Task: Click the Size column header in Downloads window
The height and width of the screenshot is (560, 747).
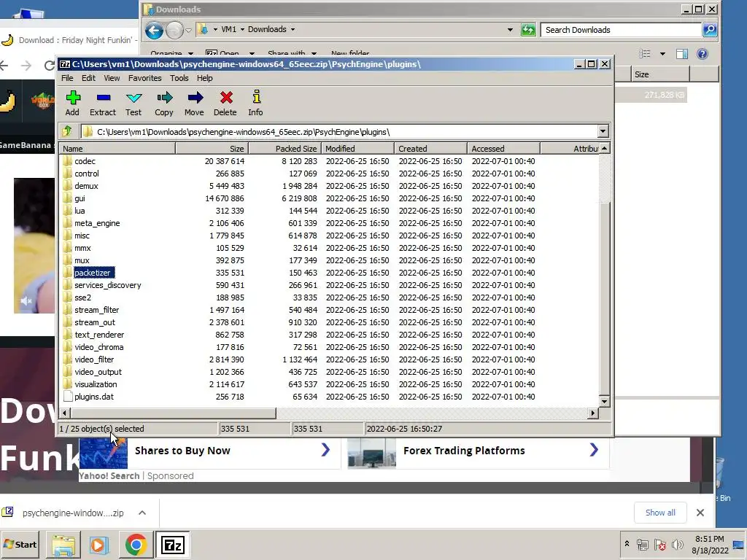Action: pos(659,74)
